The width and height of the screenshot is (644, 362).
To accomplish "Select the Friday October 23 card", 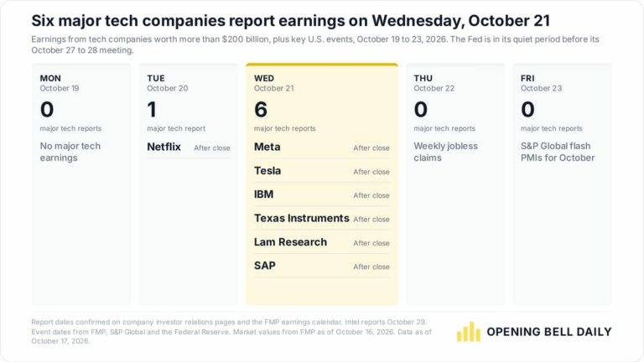I will [563, 184].
